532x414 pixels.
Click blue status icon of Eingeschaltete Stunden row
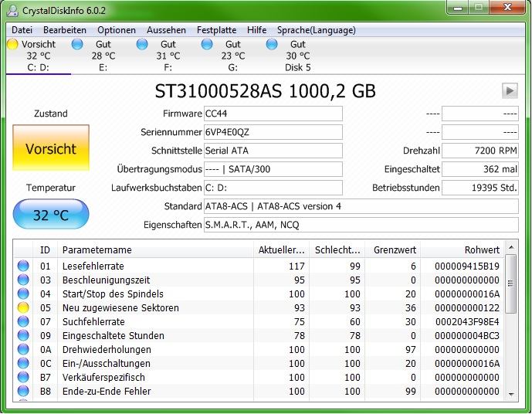pos(23,335)
